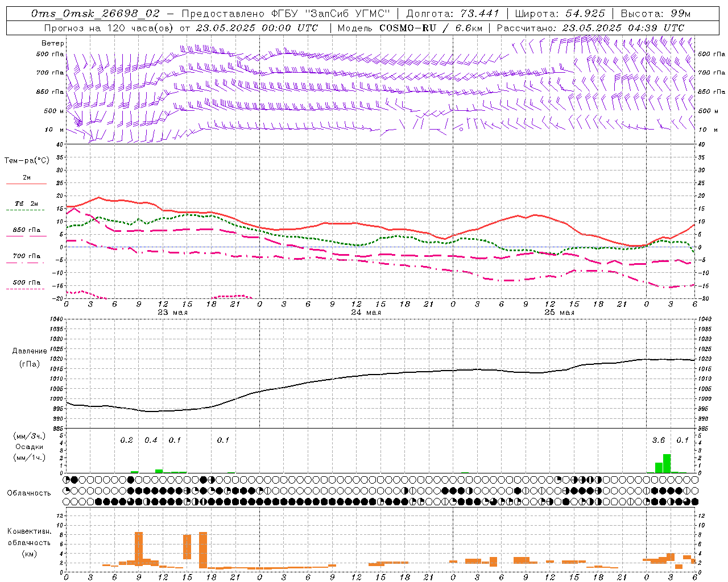Click the 'Облачность' cloudiness label
This screenshot has height=582, width=728.
tap(29, 493)
